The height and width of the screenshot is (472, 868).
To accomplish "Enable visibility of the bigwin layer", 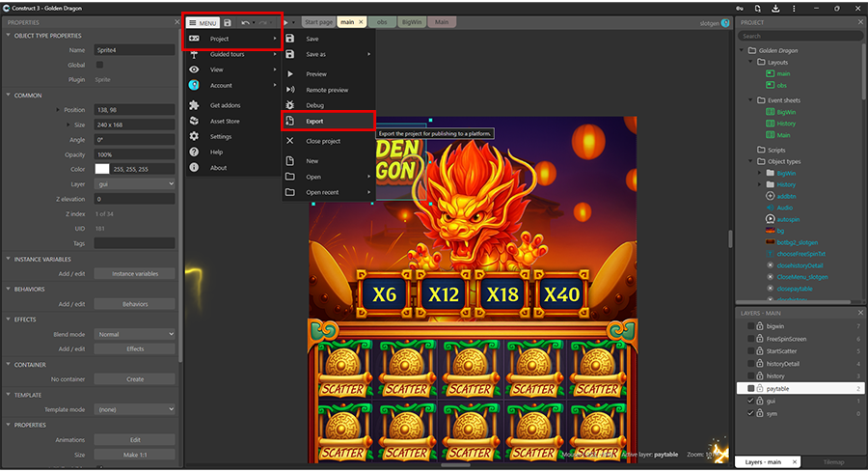I will tap(750, 326).
